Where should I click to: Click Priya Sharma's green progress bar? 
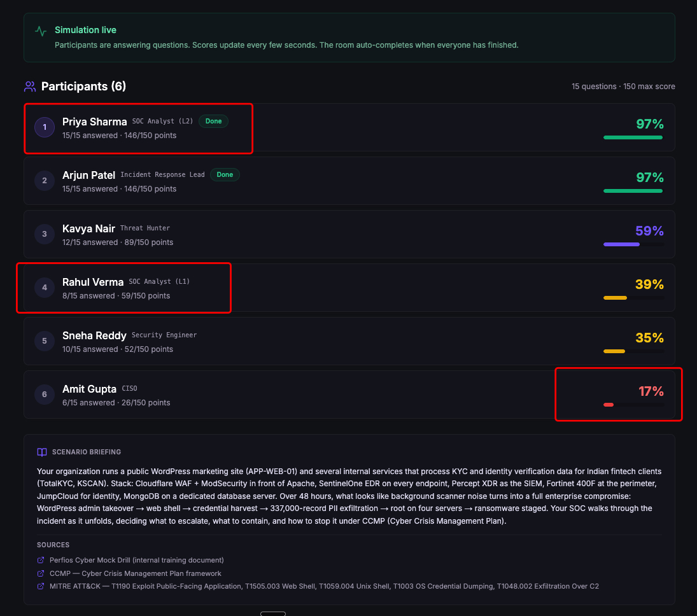pyautogui.click(x=633, y=137)
